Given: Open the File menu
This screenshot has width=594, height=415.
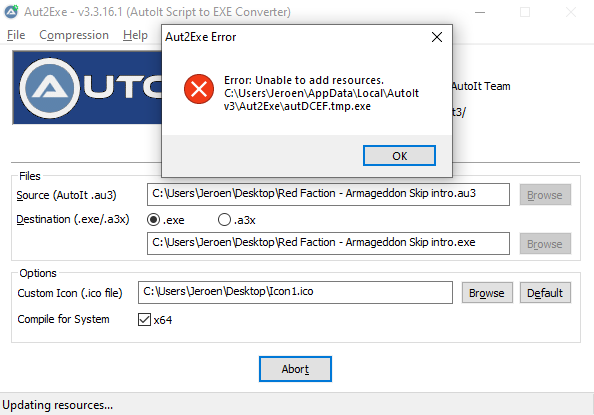Looking at the screenshot, I should coord(16,35).
